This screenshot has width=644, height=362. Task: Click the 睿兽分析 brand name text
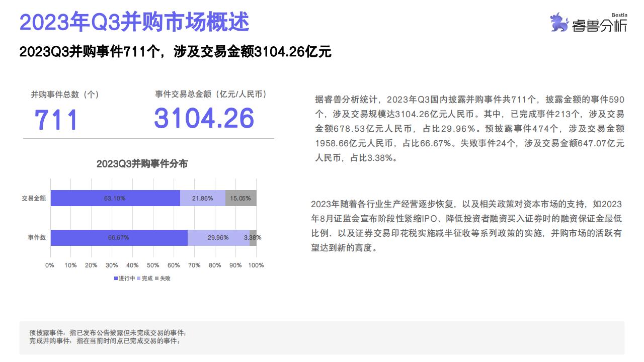click(600, 25)
